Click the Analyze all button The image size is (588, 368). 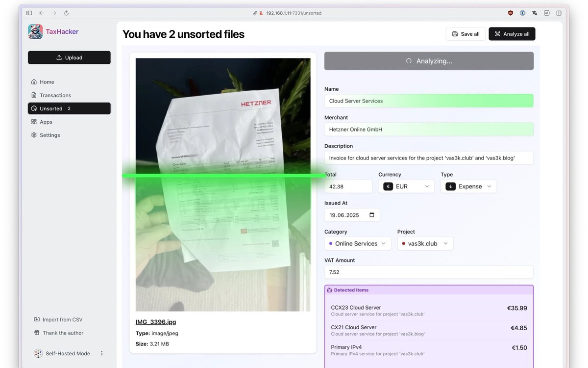click(512, 34)
